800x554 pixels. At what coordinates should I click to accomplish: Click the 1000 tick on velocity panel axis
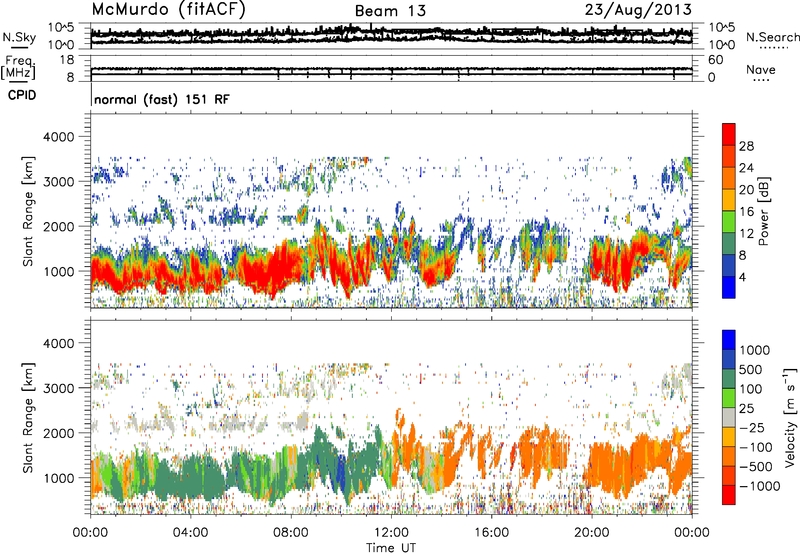[59, 478]
